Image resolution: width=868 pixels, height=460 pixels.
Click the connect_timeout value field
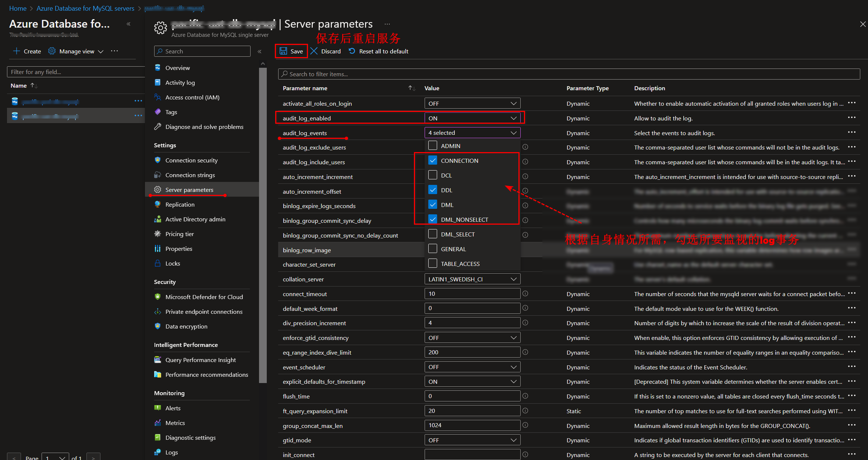(x=472, y=294)
